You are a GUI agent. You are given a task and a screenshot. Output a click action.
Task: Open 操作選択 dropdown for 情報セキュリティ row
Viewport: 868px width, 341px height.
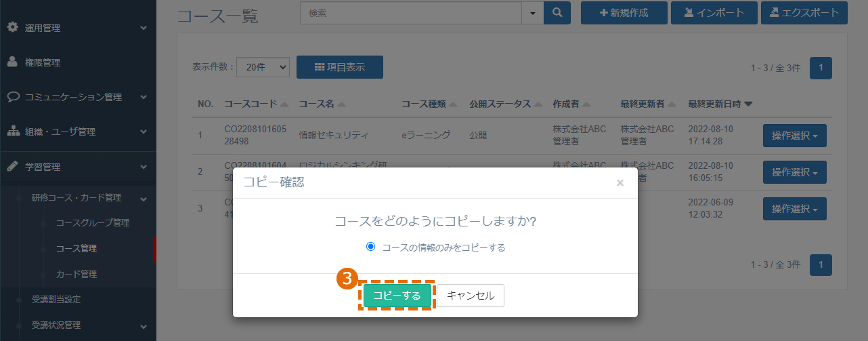pos(795,135)
